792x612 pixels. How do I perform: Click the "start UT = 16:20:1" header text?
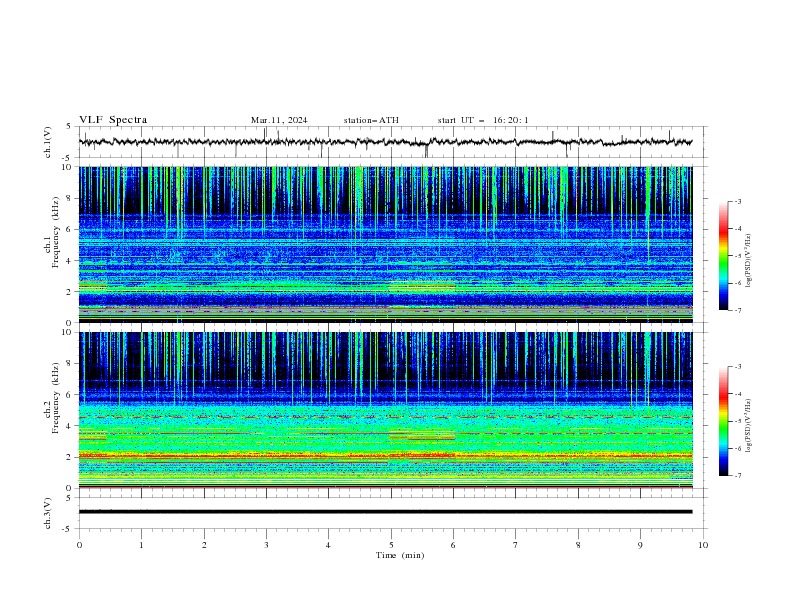point(483,120)
